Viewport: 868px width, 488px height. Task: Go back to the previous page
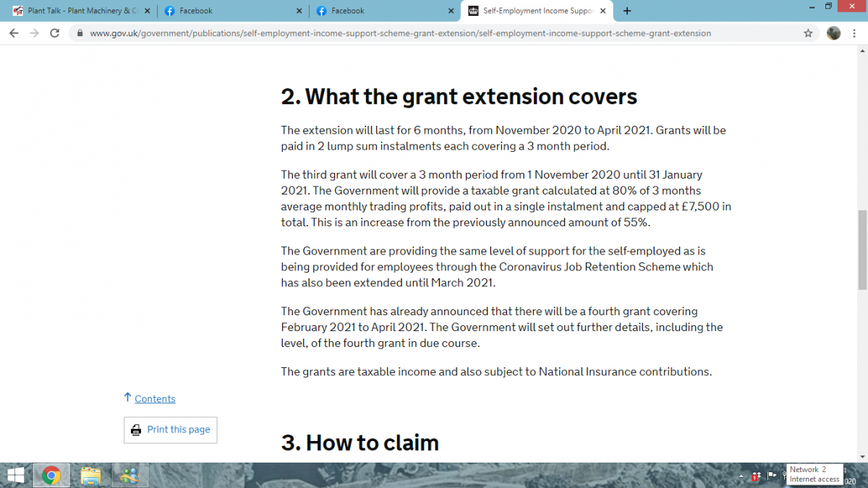click(x=14, y=33)
